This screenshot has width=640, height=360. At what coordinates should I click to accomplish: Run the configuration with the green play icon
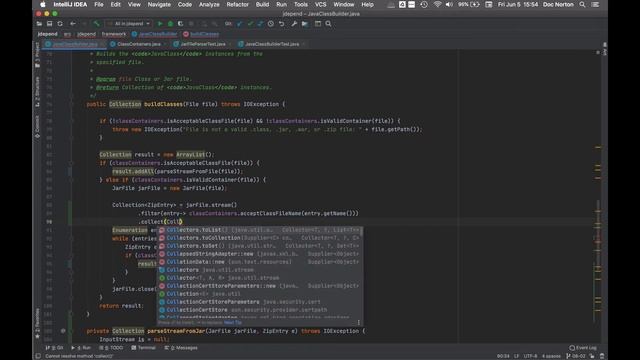click(160, 24)
